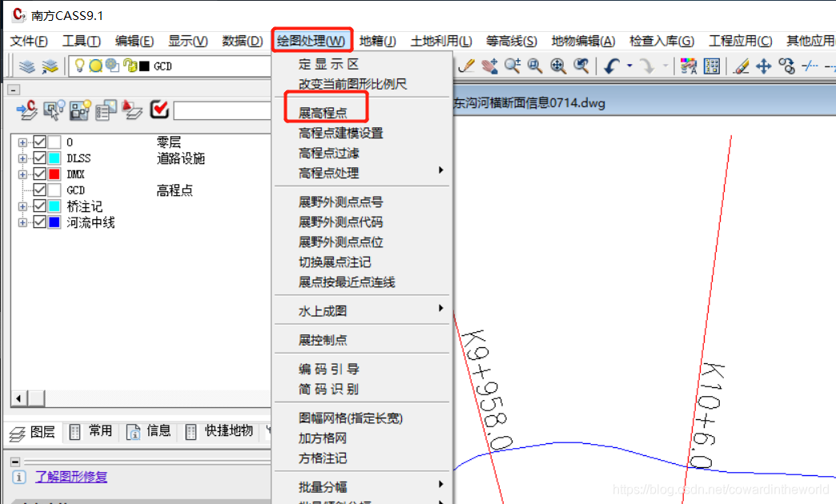
Task: Select the Move four-arrow tool
Action: point(763,66)
